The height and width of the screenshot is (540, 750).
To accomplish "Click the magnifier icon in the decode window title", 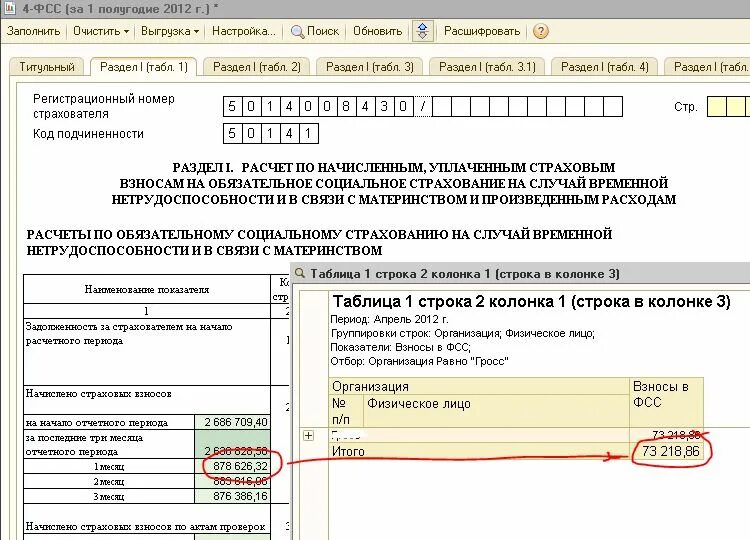I will pos(300,274).
